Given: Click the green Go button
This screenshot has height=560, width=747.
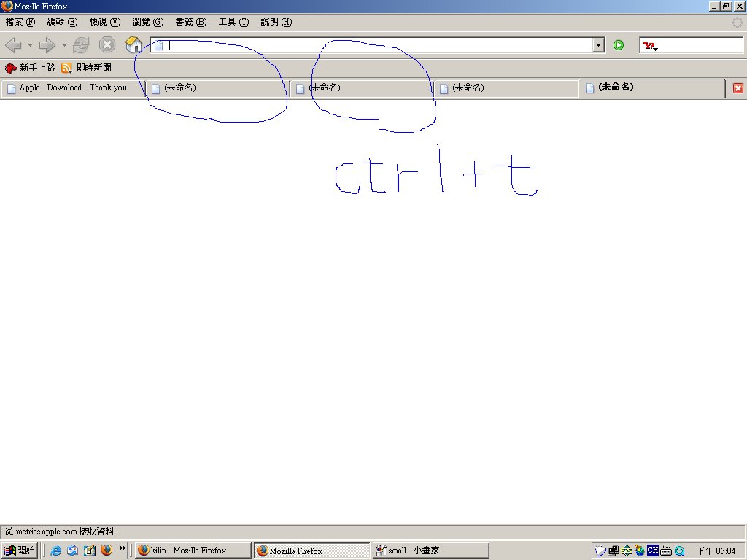Looking at the screenshot, I should point(619,45).
